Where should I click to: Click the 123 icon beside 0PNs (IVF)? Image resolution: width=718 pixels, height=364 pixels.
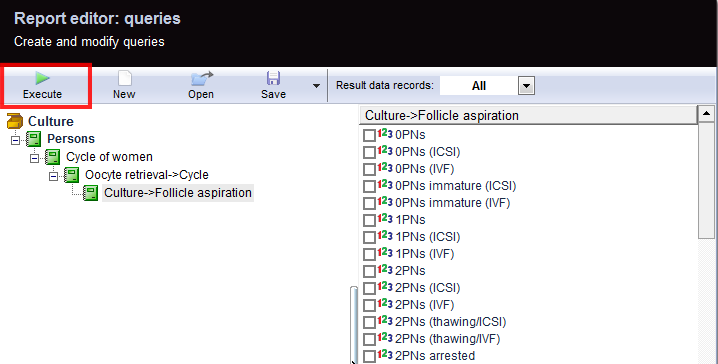385,168
